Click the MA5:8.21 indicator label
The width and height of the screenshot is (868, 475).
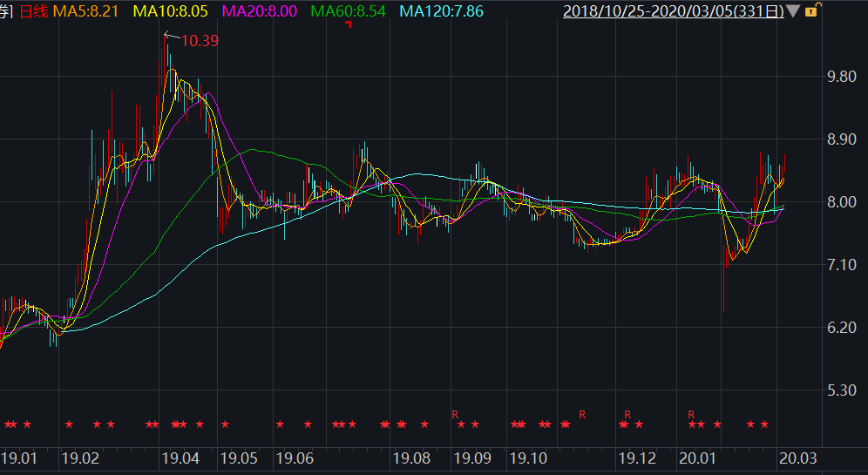88,11
